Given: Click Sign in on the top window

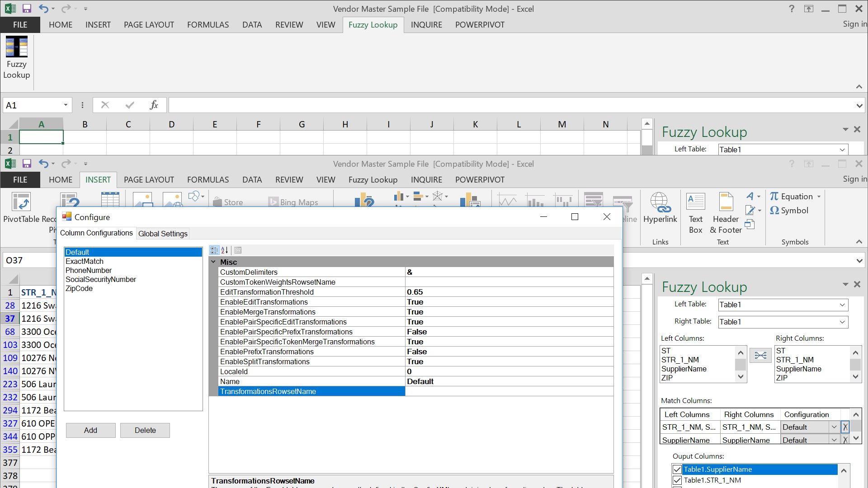Looking at the screenshot, I should pyautogui.click(x=854, y=24).
